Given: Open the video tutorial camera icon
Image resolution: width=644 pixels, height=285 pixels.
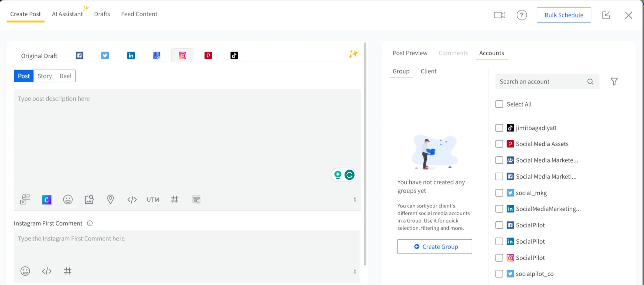Looking at the screenshot, I should tap(499, 15).
